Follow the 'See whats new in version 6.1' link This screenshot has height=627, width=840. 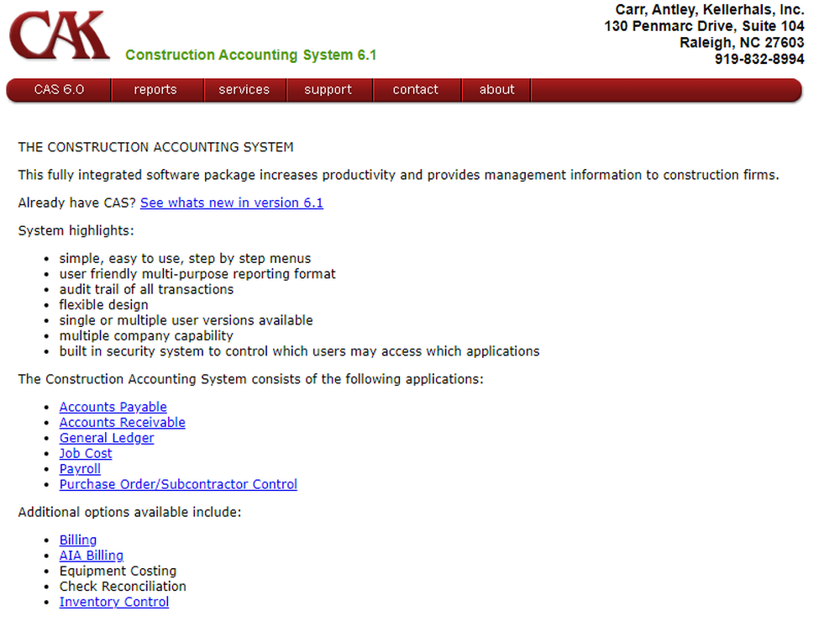coord(232,203)
